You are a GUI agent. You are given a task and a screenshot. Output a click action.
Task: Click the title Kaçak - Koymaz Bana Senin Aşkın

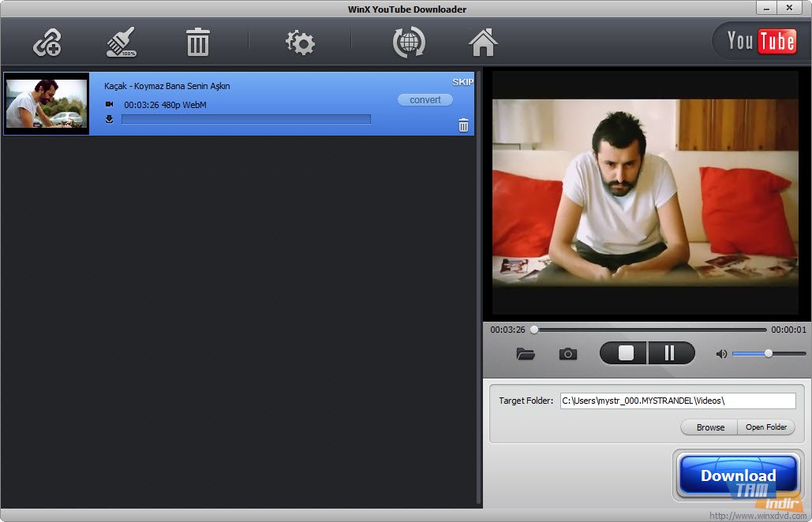pyautogui.click(x=167, y=86)
